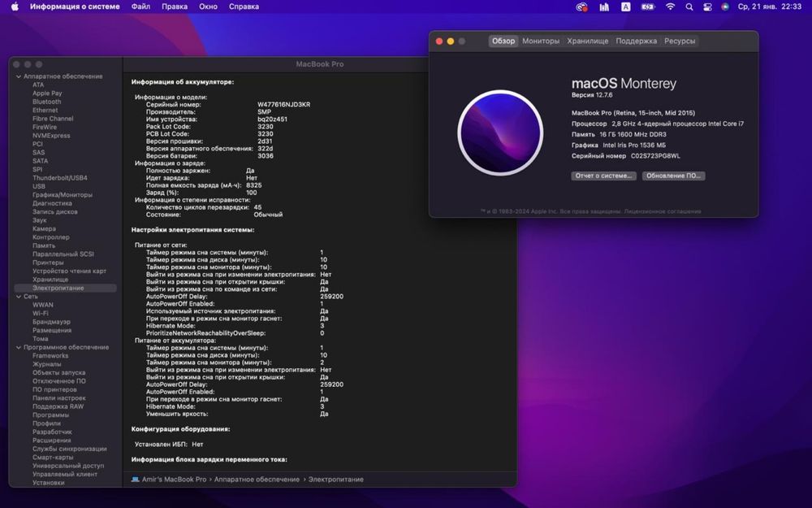Click Amir's MacBook Pro in path bar
Screen dimensions: 812x508
coord(174,480)
